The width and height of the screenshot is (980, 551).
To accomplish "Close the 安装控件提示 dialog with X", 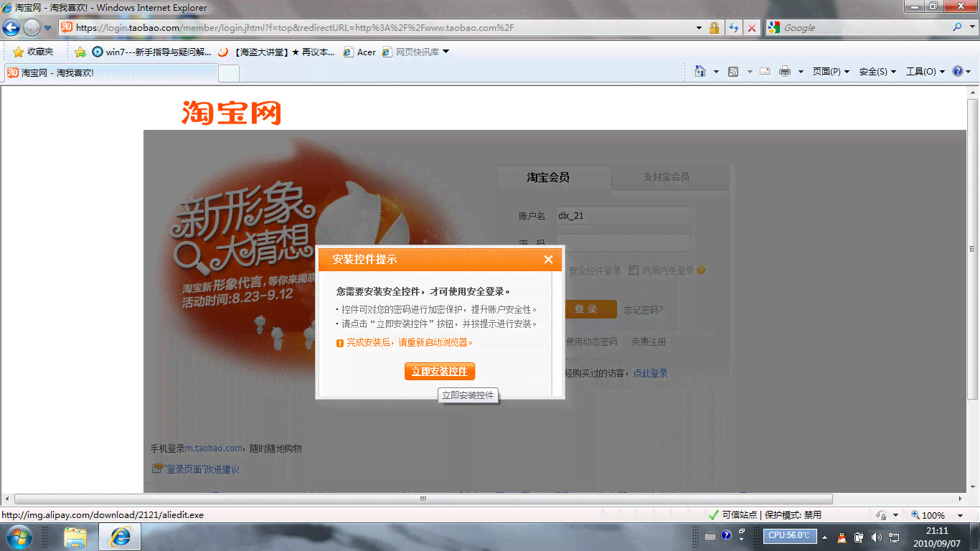I will (548, 260).
